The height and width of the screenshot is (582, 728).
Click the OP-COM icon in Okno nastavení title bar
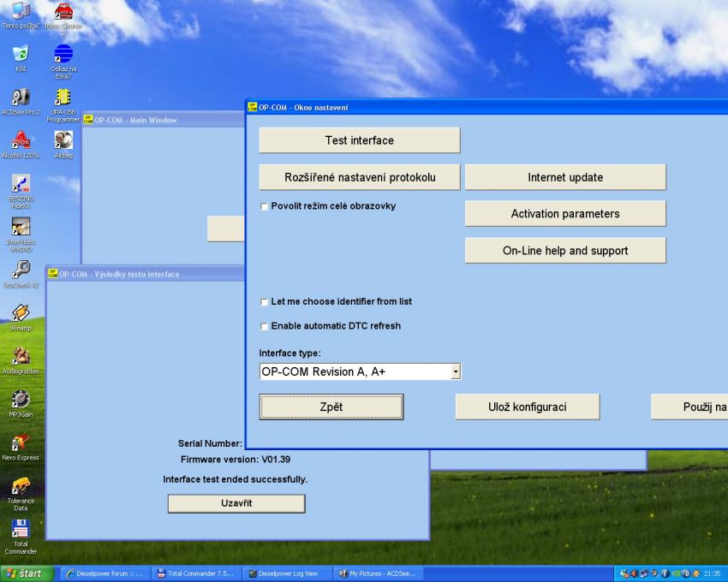point(252,107)
